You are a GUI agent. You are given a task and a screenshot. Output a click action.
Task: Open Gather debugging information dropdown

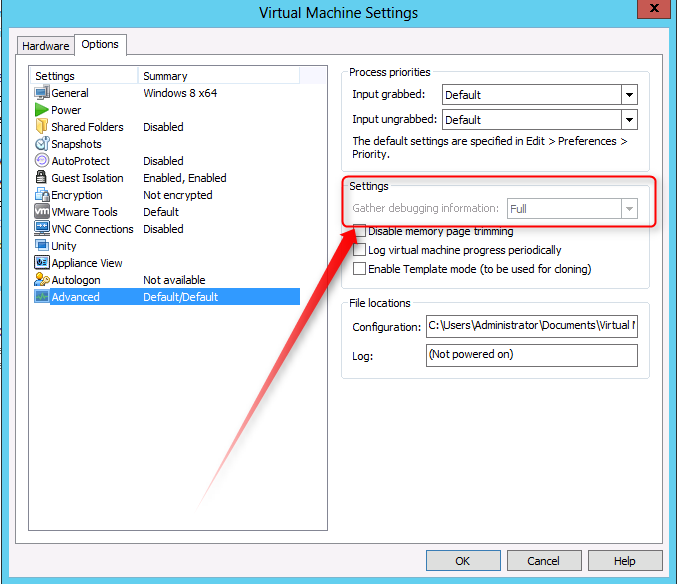(629, 208)
